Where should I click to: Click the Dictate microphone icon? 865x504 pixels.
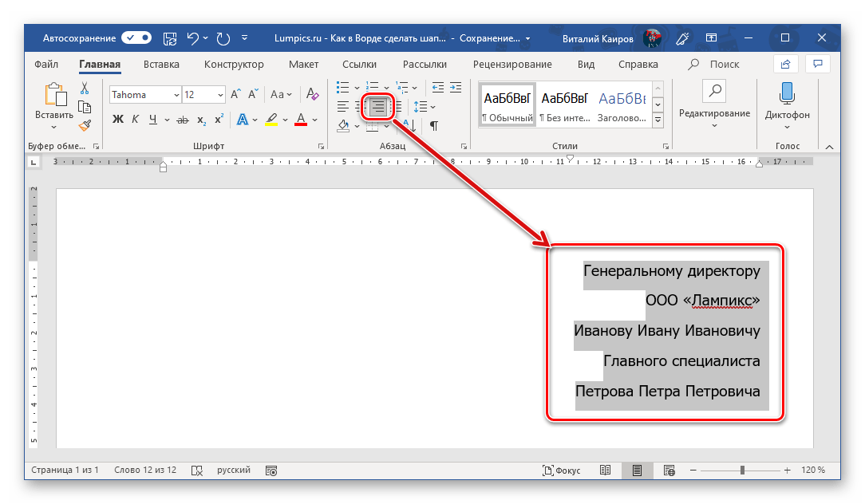[x=787, y=93]
